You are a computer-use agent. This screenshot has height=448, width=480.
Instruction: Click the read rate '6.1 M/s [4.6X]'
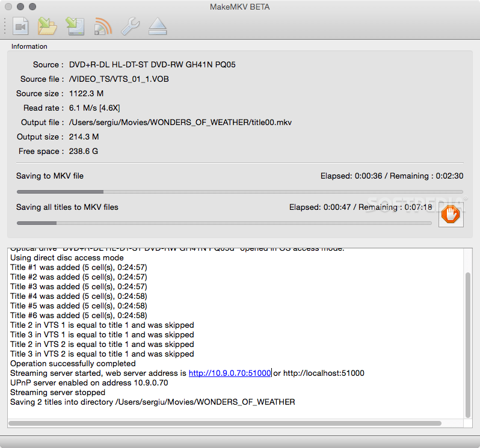94,108
